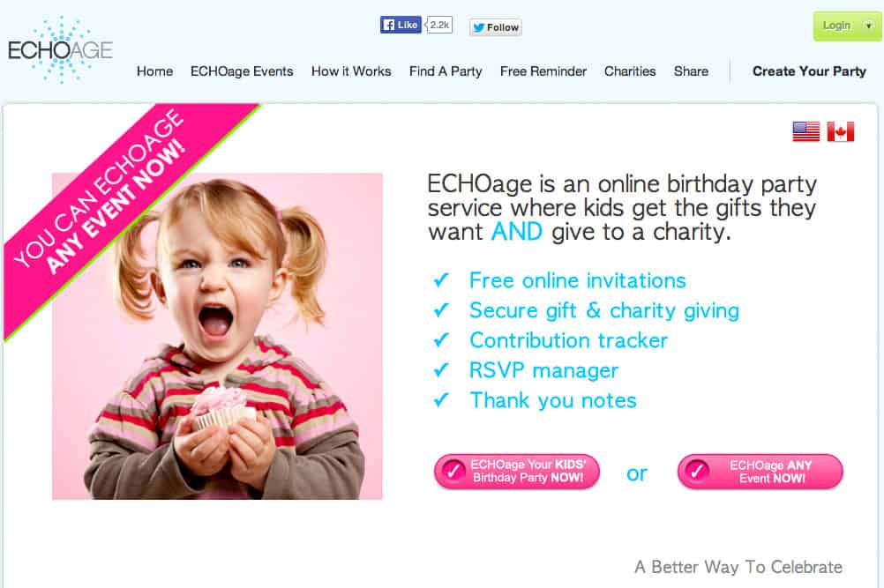Open the Home menu item
The height and width of the screenshot is (588, 884).
154,71
